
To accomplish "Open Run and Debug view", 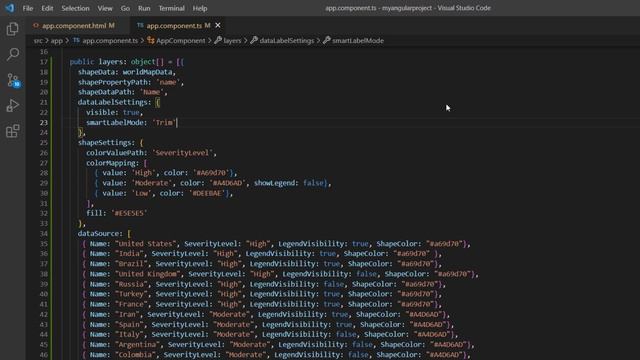I will pyautogui.click(x=13, y=106).
